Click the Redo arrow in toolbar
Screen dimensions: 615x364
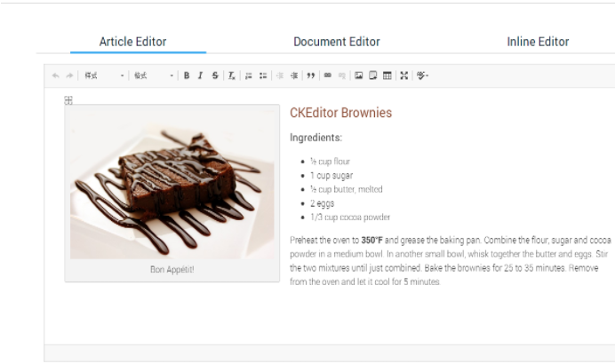[x=69, y=76]
